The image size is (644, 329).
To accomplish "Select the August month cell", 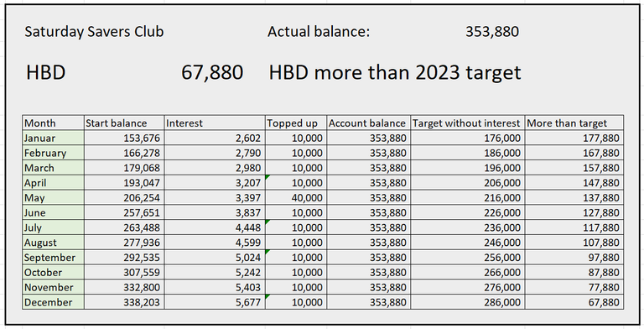I will pyautogui.click(x=54, y=243).
